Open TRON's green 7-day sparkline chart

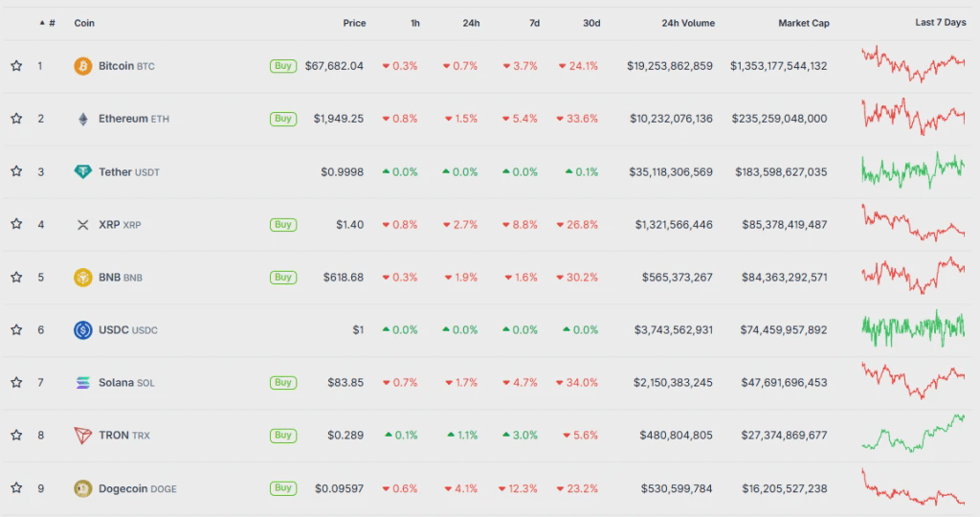(913, 433)
